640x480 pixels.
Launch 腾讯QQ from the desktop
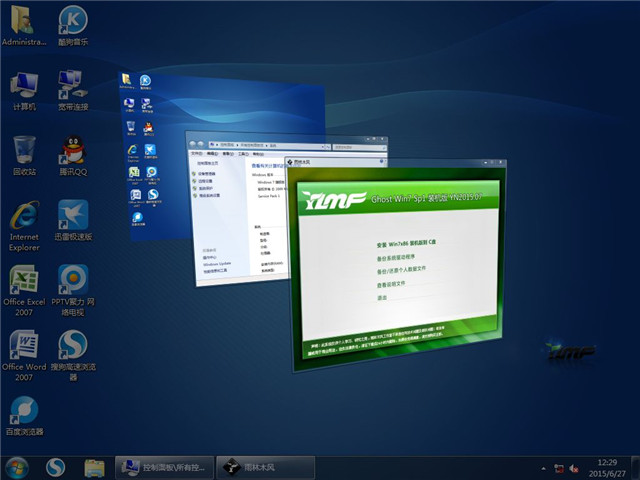72,150
